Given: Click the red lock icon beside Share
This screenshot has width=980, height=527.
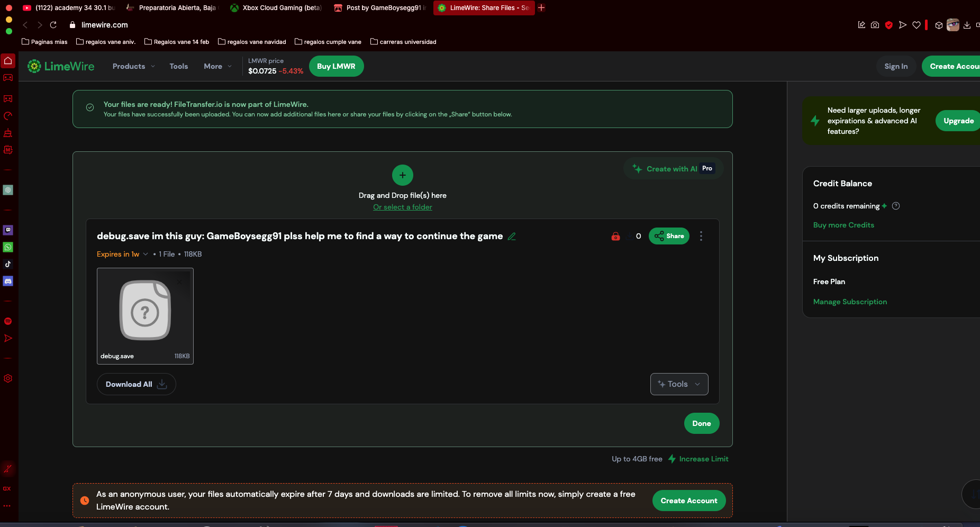Looking at the screenshot, I should (x=615, y=237).
